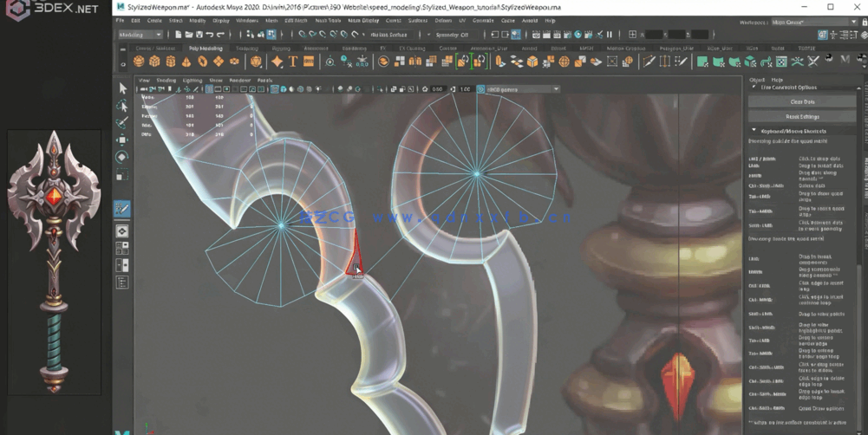
Task: Toggle snap to grid magnet icon
Action: click(303, 35)
